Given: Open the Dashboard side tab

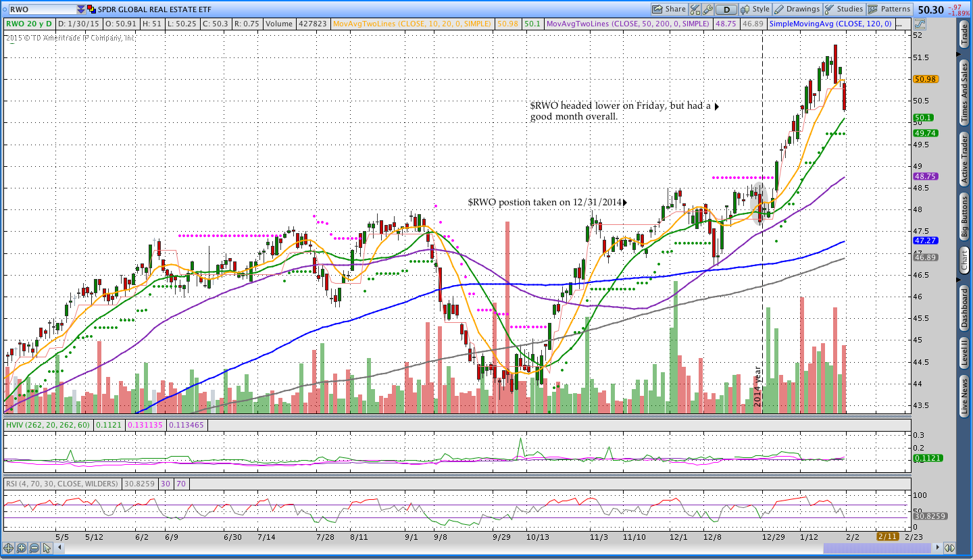Looking at the screenshot, I should pyautogui.click(x=965, y=308).
